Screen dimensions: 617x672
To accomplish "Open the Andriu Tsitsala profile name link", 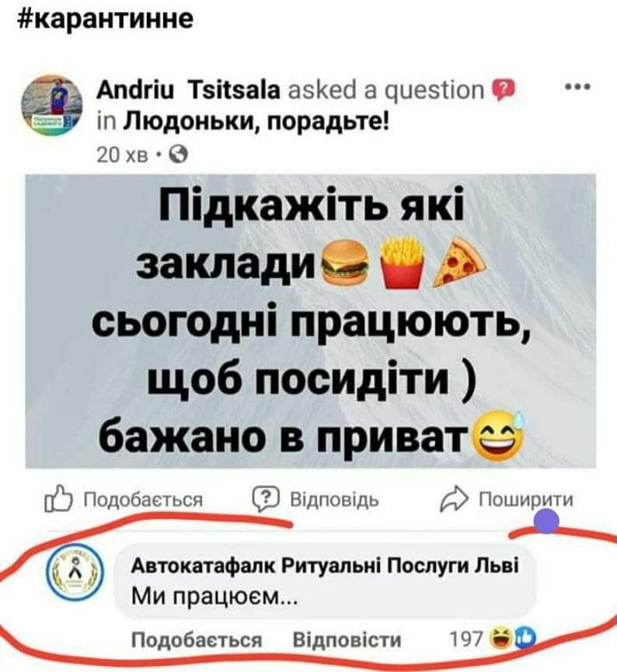I will tap(189, 90).
